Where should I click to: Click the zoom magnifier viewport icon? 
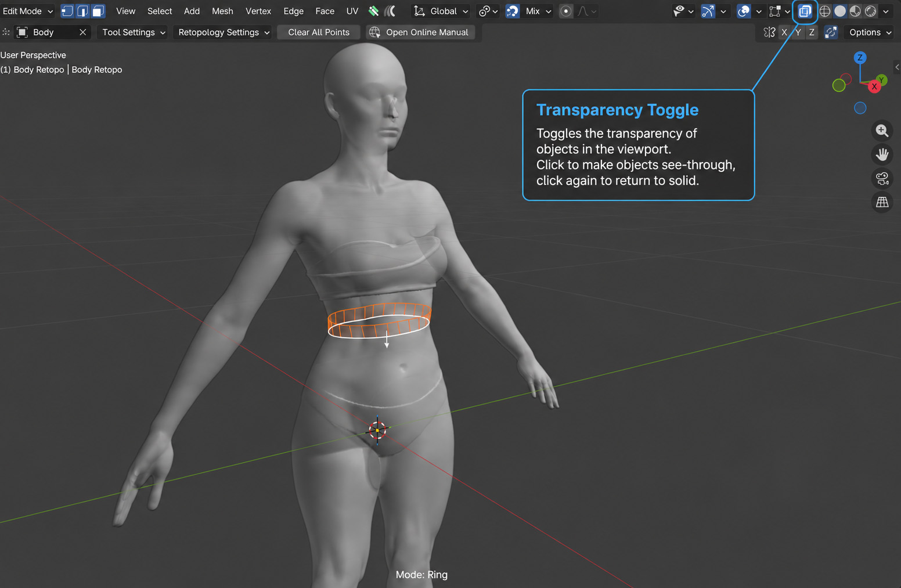882,131
